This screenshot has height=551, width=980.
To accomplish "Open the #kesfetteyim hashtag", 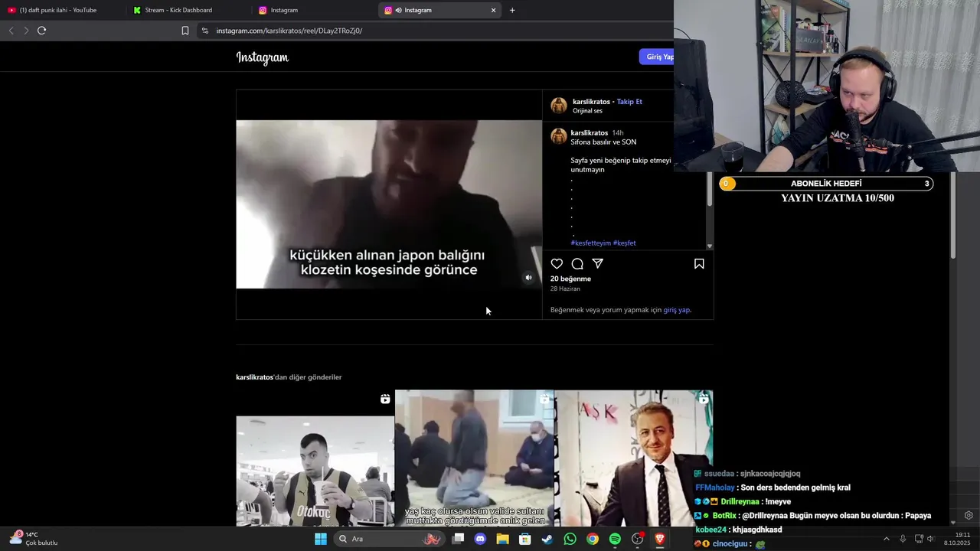I will point(591,243).
